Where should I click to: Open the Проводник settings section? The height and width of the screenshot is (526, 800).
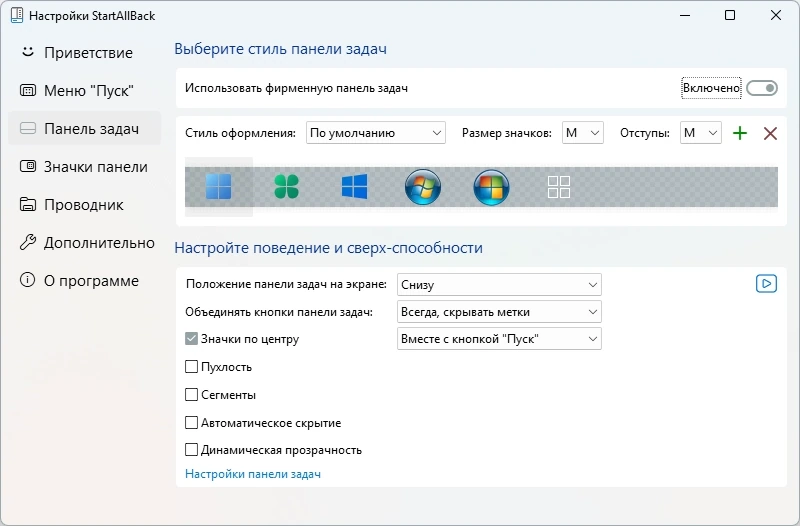pos(85,205)
